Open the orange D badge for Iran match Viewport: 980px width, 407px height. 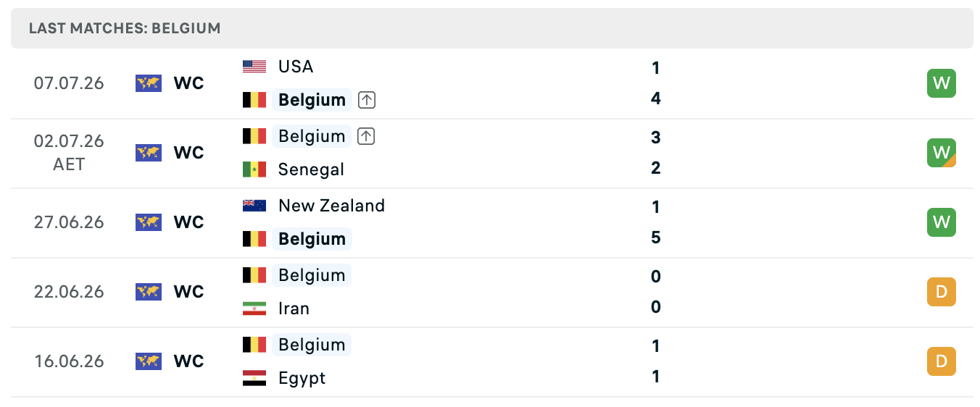tap(942, 292)
